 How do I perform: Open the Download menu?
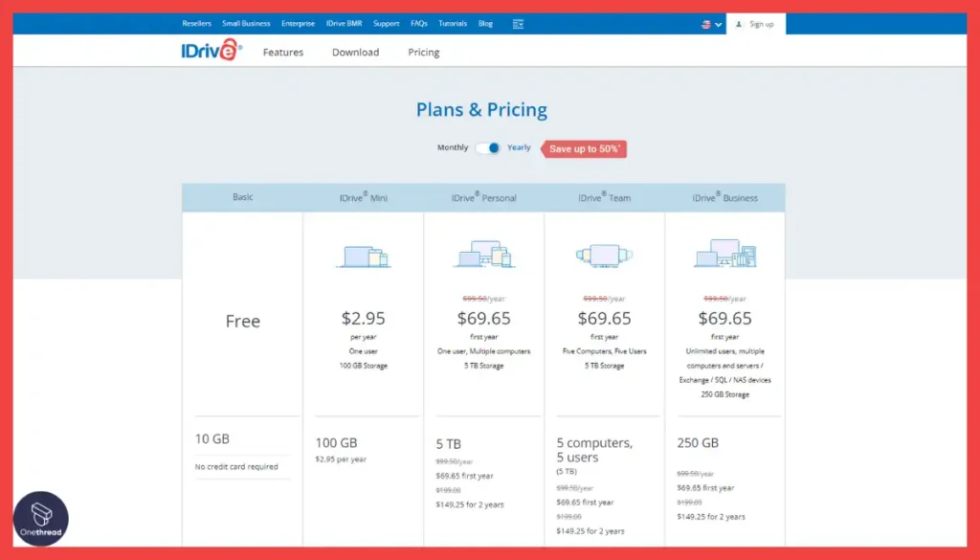tap(356, 53)
